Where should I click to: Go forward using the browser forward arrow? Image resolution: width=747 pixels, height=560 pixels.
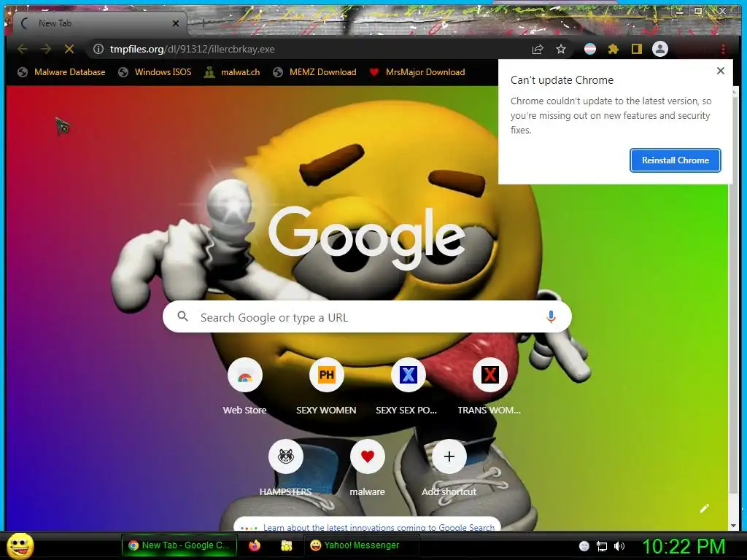point(46,49)
